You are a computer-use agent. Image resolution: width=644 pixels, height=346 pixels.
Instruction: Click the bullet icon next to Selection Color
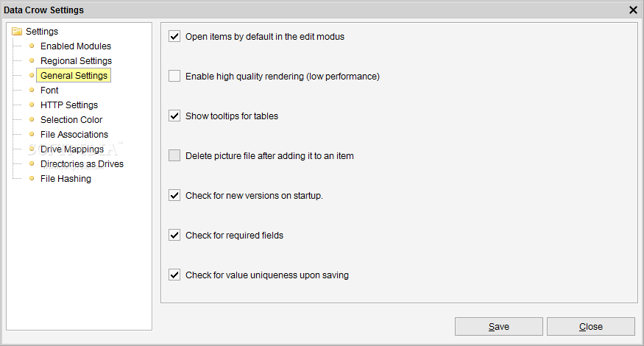coord(32,119)
